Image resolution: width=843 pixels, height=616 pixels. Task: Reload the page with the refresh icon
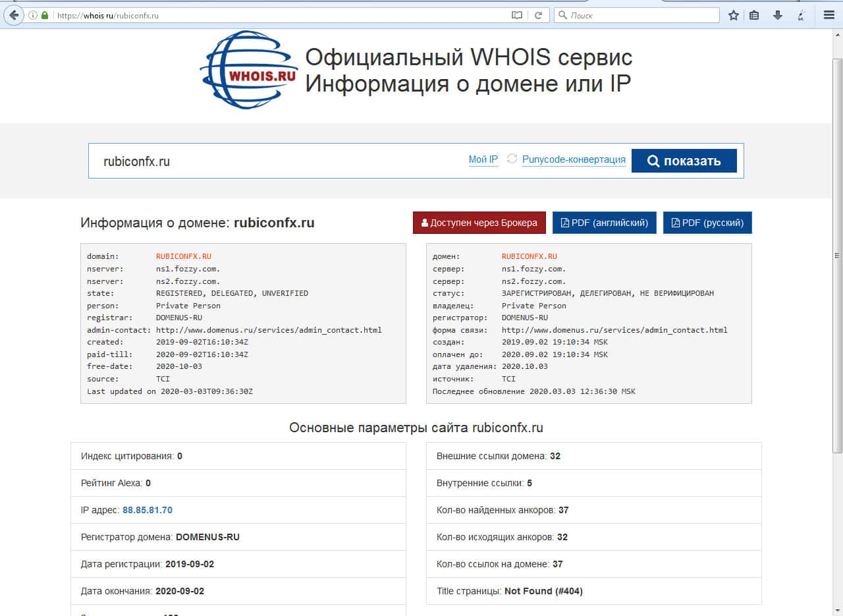(538, 15)
